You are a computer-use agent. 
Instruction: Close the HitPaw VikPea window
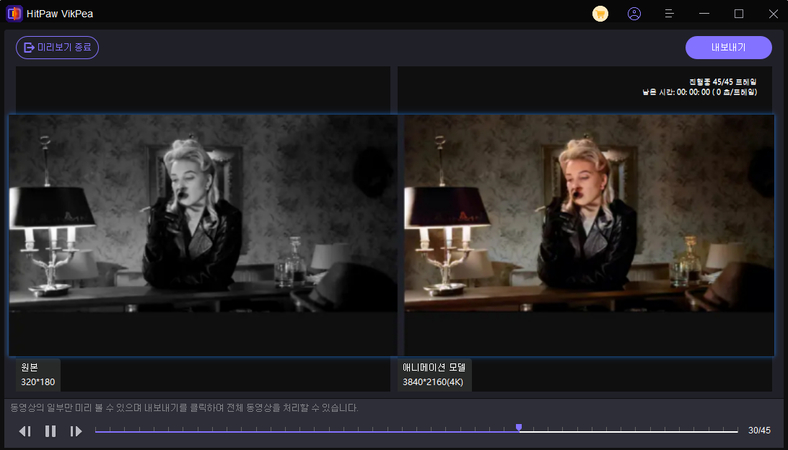773,14
